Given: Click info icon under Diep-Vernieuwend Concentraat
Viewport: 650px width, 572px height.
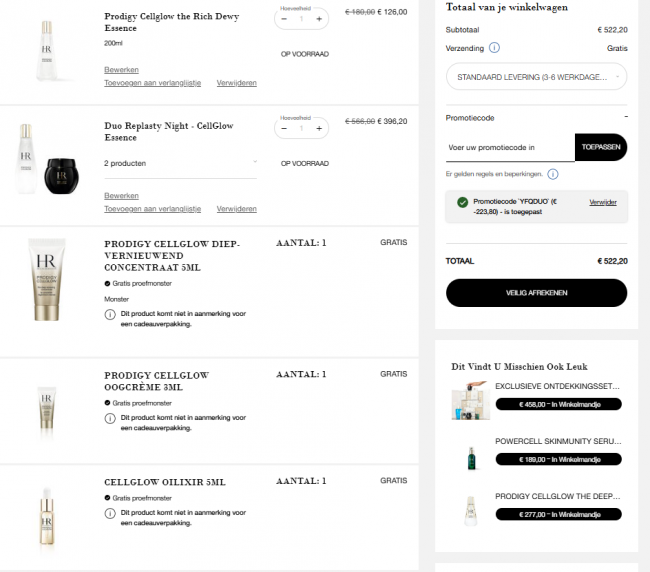Looking at the screenshot, I should coord(110,315).
